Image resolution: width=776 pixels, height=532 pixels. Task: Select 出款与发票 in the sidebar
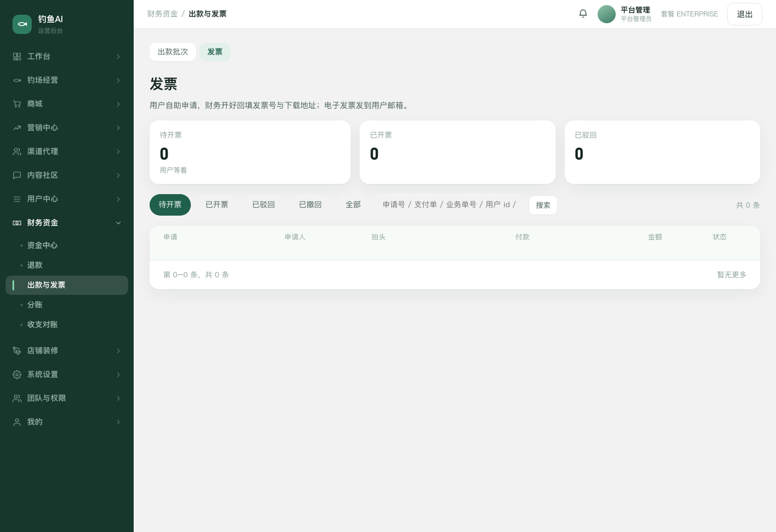(67, 285)
